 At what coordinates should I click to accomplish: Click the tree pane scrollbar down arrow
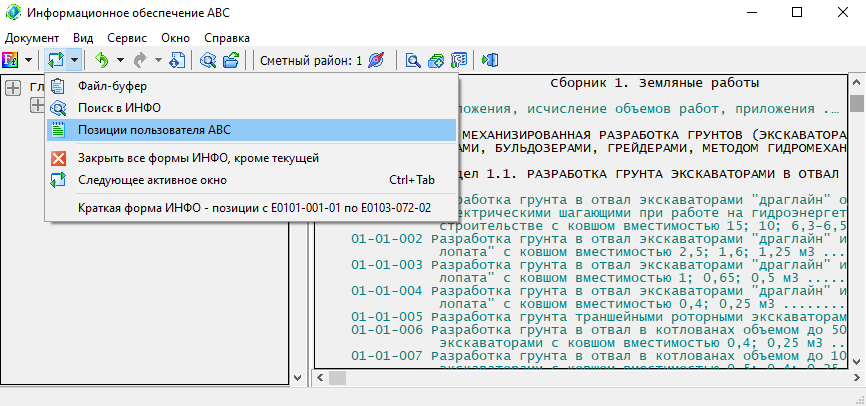(x=297, y=378)
